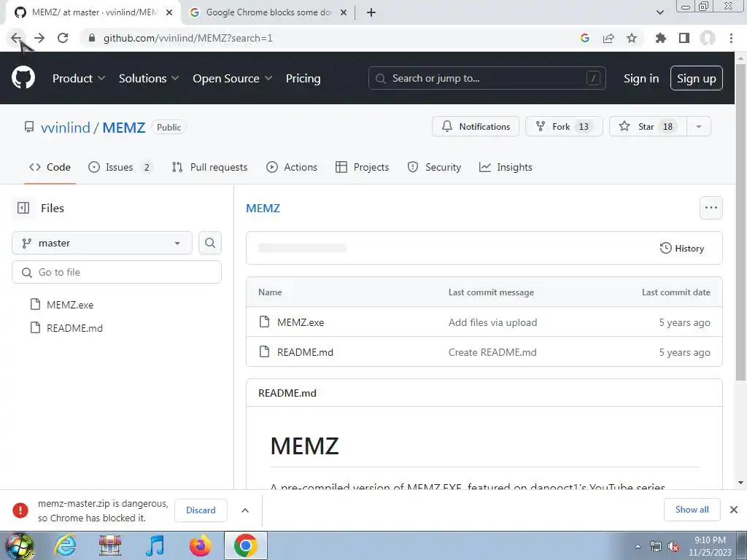The height and width of the screenshot is (560, 747).
Task: Click Sign in
Action: coord(641,78)
